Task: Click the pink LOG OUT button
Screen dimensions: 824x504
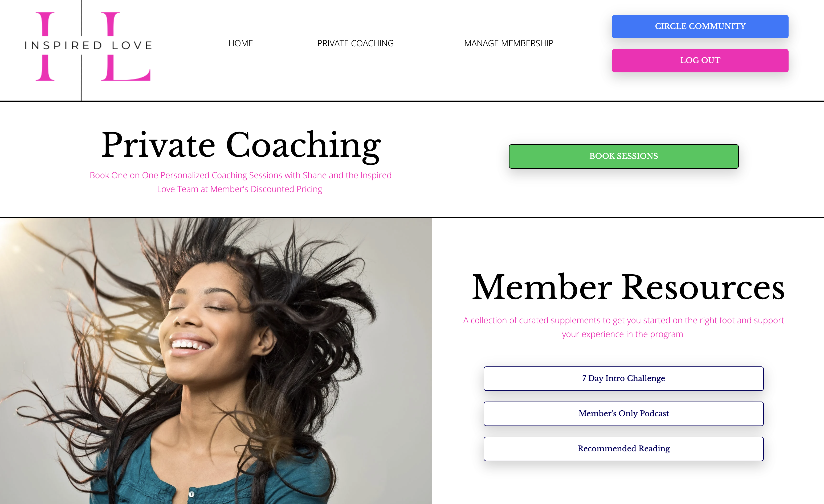Action: pyautogui.click(x=700, y=60)
